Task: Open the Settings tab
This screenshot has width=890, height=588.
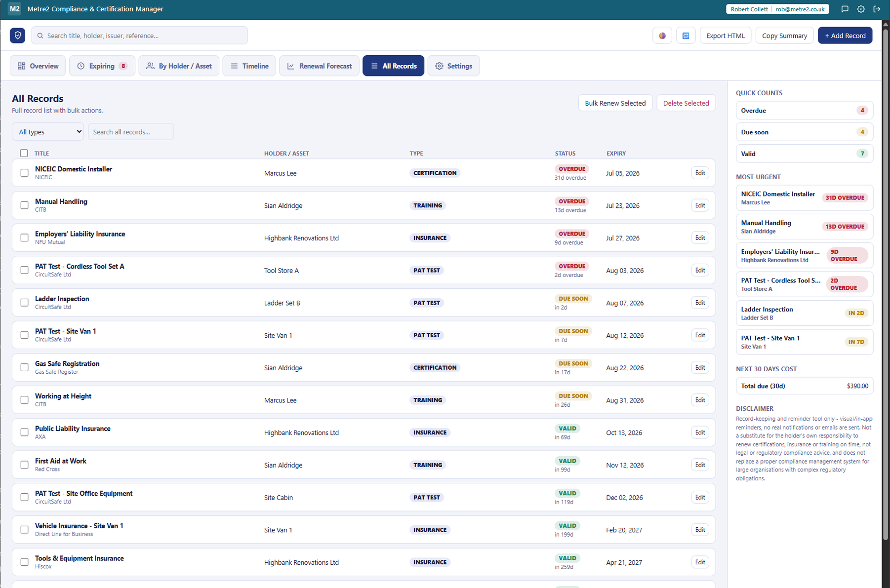Action: click(x=453, y=66)
